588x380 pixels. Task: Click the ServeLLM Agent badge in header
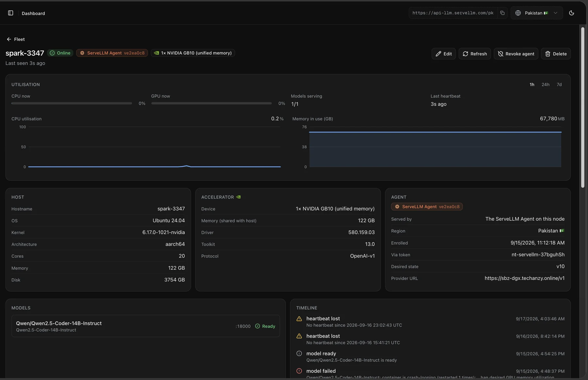coord(112,53)
